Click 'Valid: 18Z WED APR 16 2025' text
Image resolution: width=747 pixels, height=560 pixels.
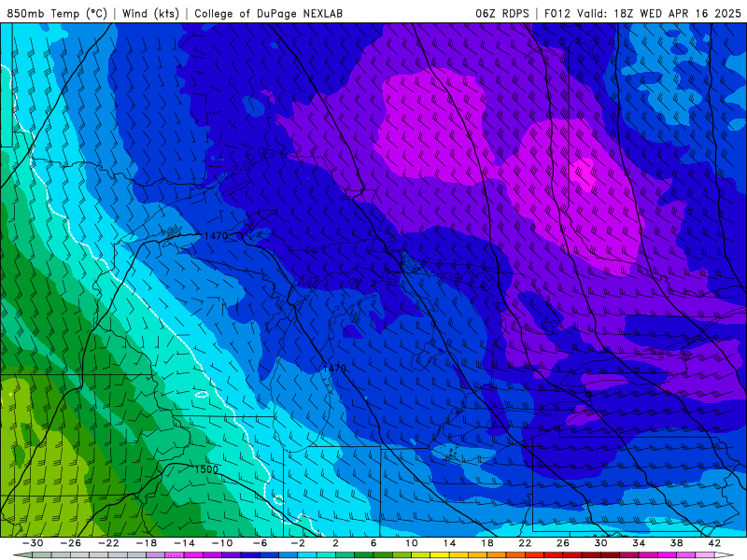pos(659,14)
